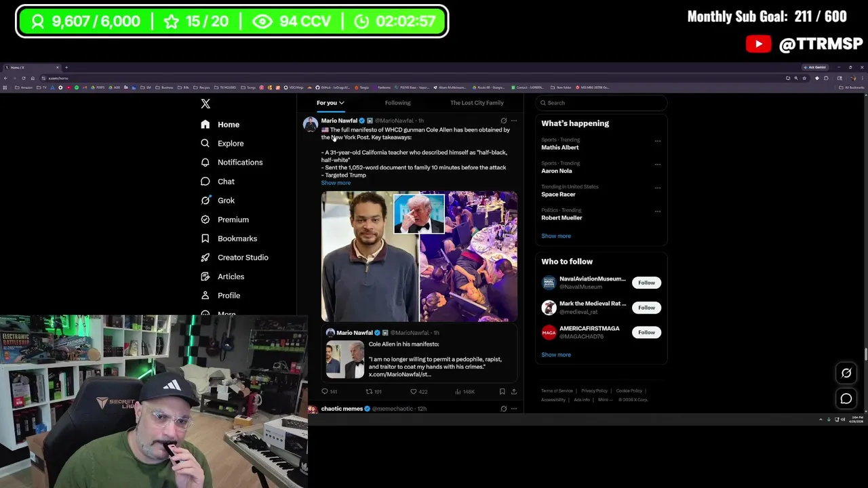Follow Mark the Medieval Rat

[x=646, y=308]
